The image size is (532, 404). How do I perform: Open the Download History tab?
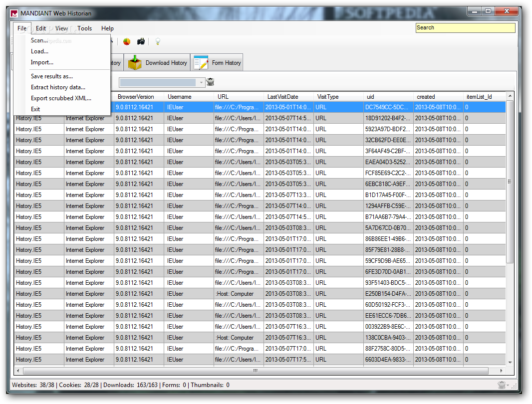point(157,63)
